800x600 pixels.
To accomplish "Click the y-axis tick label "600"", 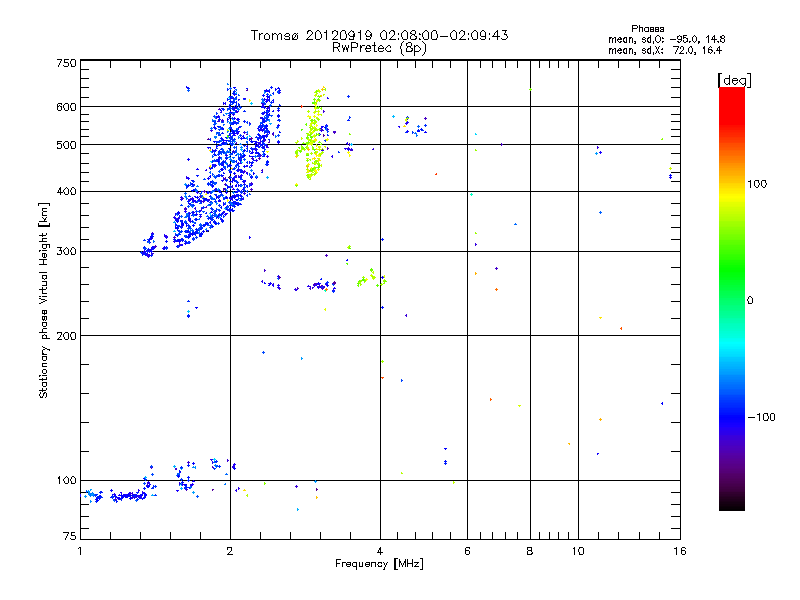I will click(66, 107).
